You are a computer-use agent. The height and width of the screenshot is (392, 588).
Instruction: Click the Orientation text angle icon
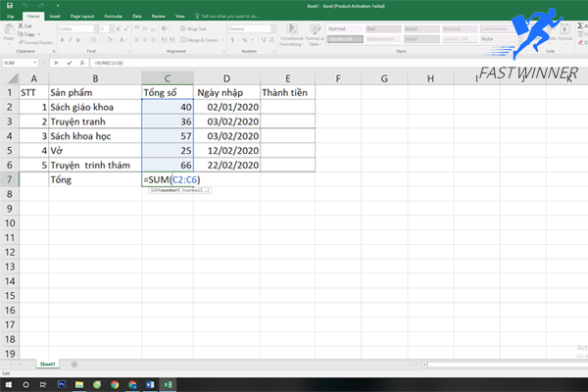(x=165, y=28)
